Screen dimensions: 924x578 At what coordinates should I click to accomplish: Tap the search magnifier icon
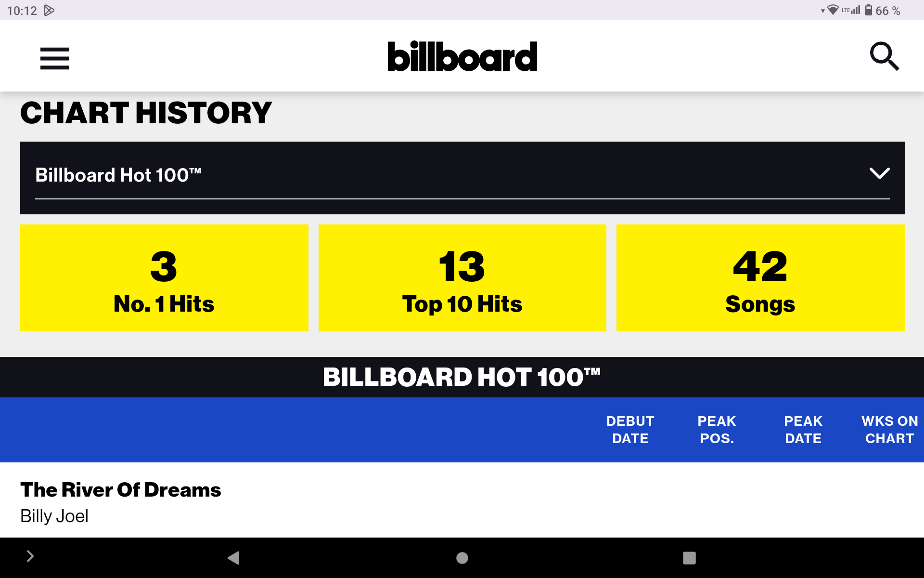884,56
